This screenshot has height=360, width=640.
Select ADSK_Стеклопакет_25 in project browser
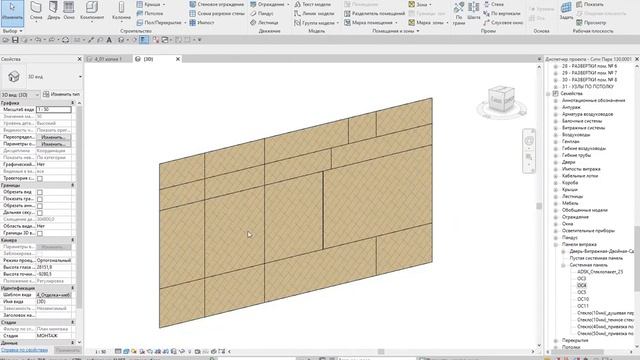(600, 271)
